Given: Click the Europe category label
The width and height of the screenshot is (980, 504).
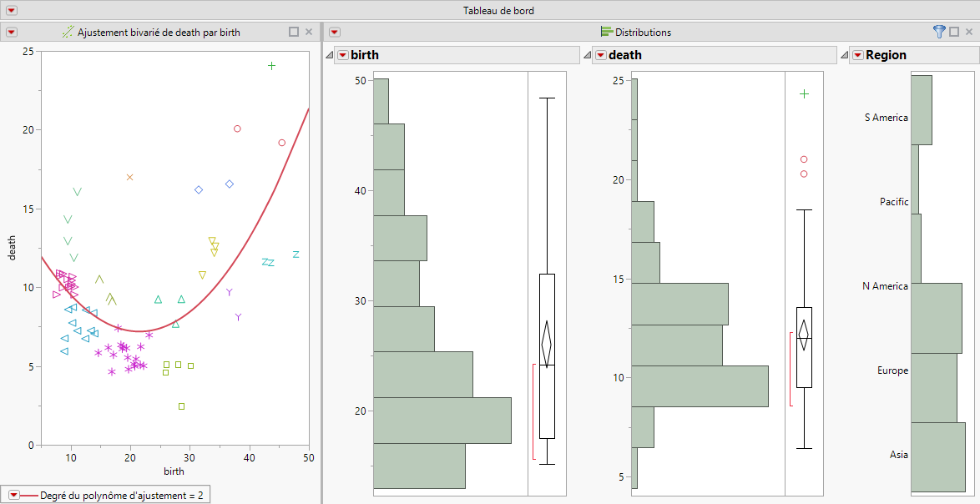Looking at the screenshot, I should (x=892, y=370).
